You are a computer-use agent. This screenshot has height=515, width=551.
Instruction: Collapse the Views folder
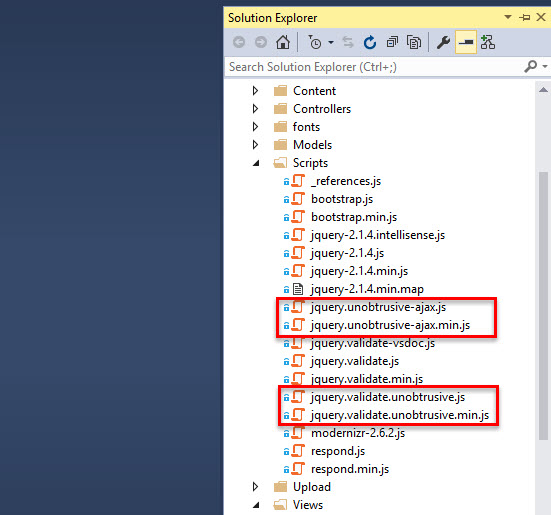tap(256, 506)
